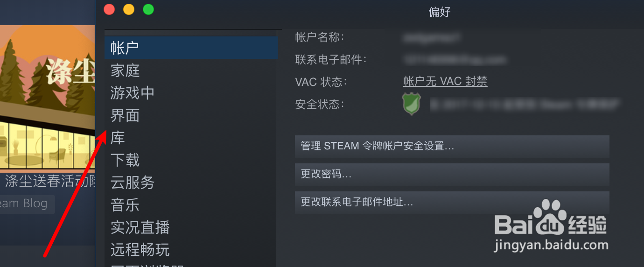
Task: Click the 更改密码 button
Action: coord(452,174)
